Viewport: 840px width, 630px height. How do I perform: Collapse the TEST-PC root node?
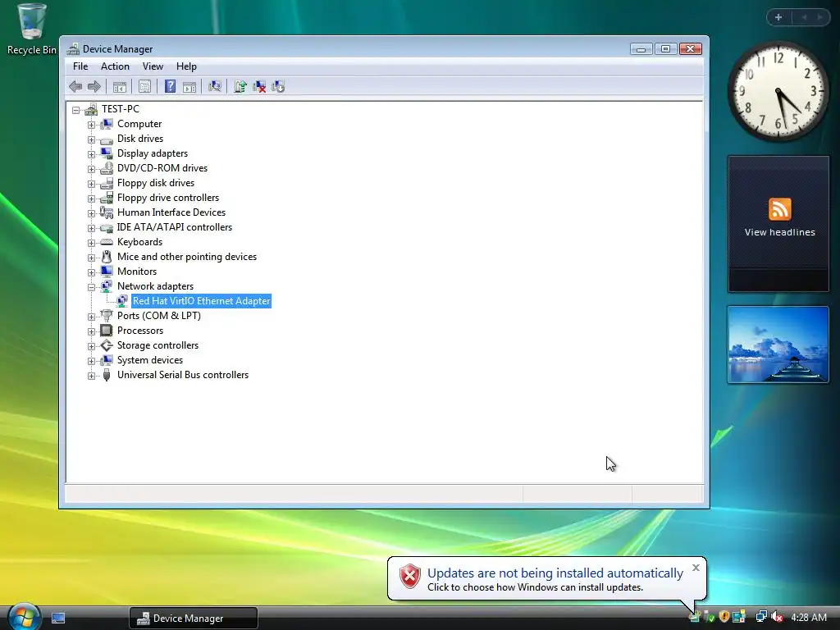76,110
